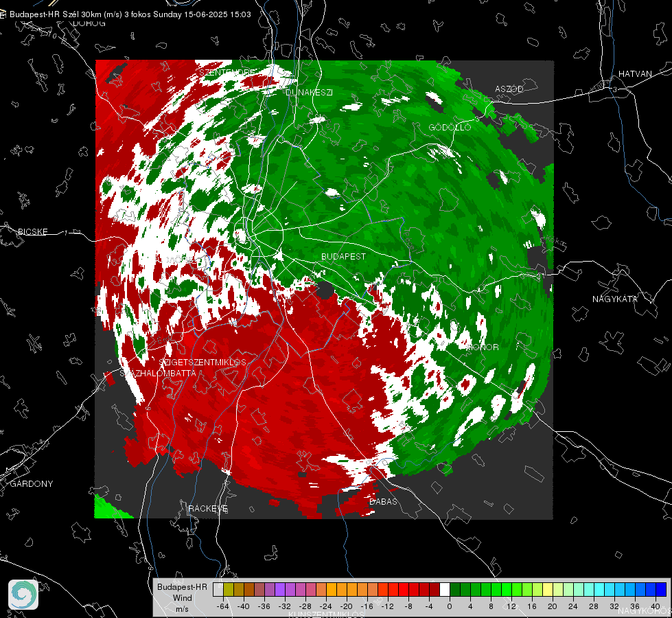Click the 40 legend scale label
672x618 pixels.
tap(656, 606)
